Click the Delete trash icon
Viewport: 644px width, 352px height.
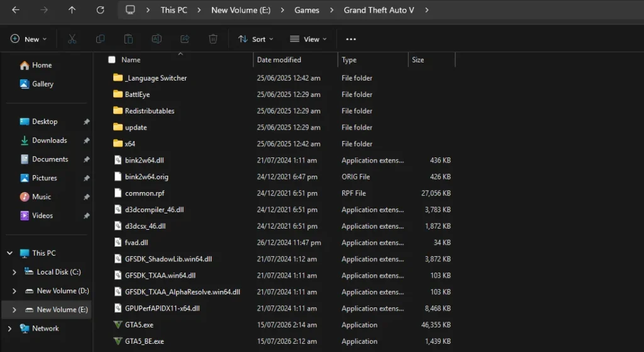(213, 39)
